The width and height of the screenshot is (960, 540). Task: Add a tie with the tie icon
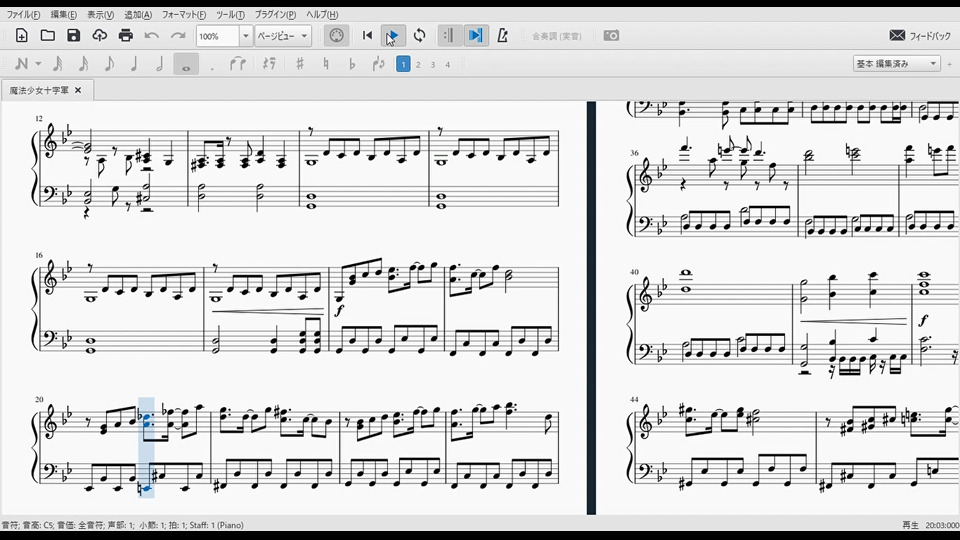click(x=238, y=64)
